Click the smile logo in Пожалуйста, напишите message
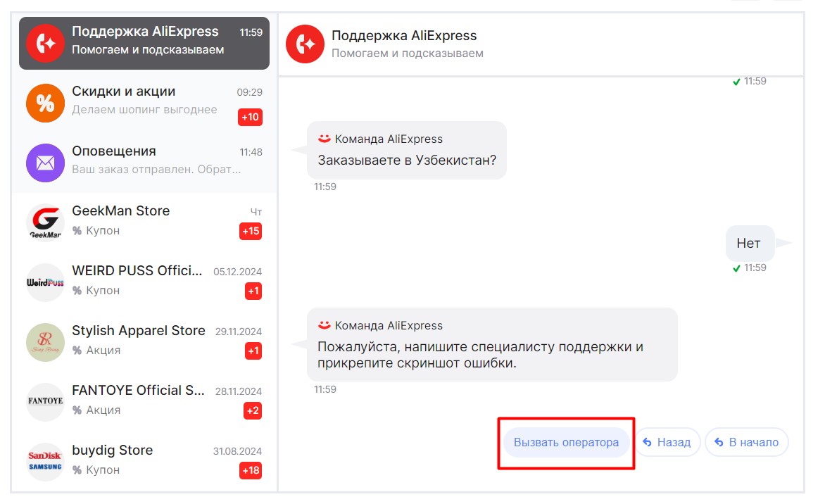 324,325
